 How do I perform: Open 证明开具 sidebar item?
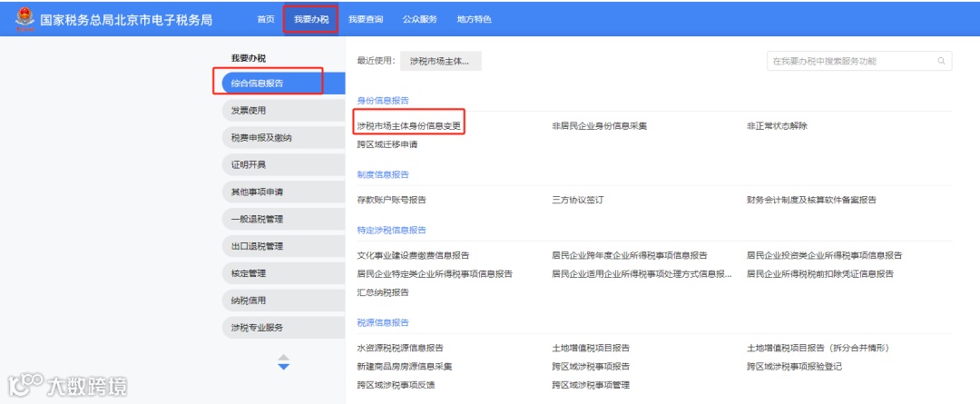click(284, 164)
